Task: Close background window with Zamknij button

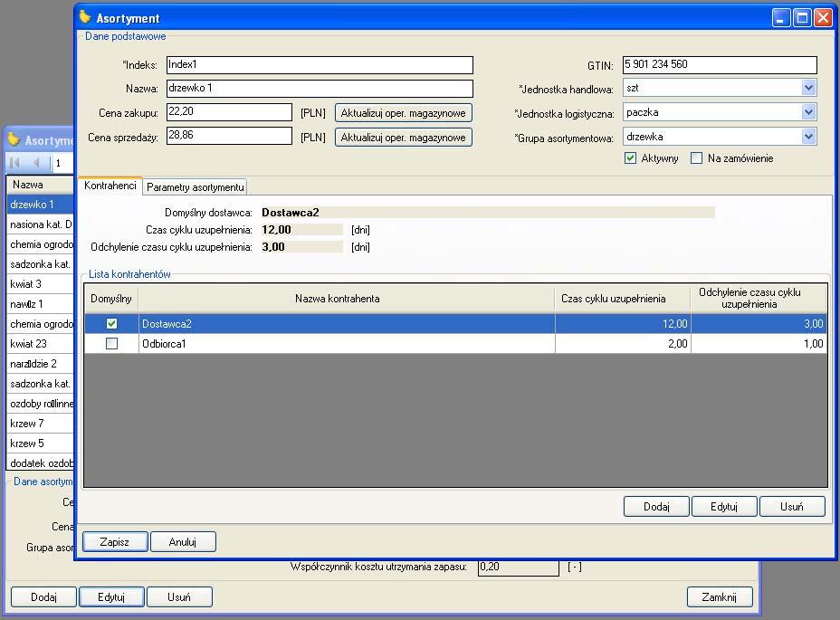Action: (720, 597)
